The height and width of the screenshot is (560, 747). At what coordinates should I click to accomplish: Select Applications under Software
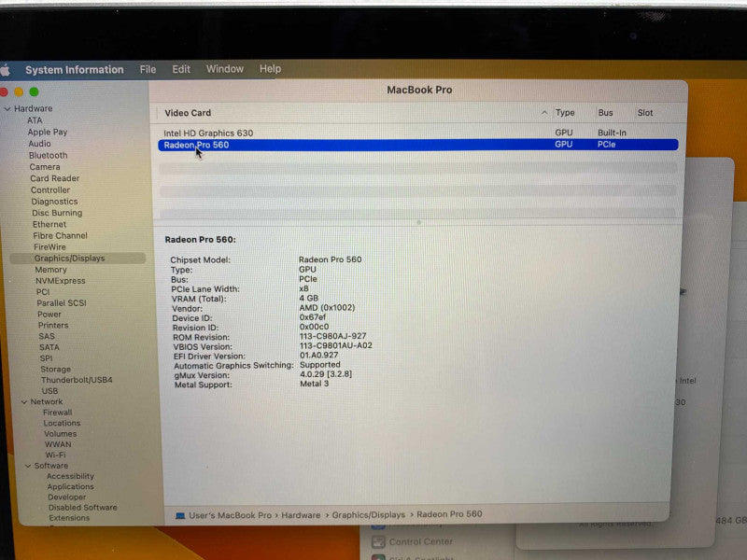point(70,486)
